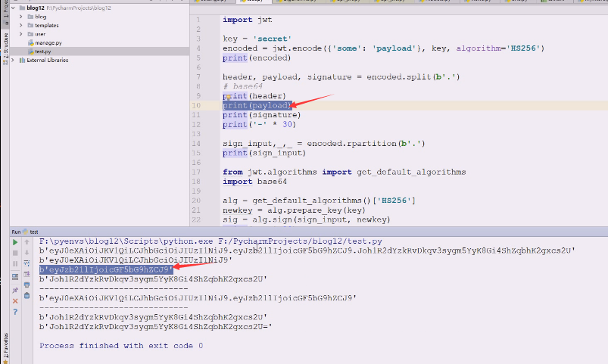Screen dimensions: 608x364
Task: Click the 'import base64' line
Action: (x=254, y=182)
